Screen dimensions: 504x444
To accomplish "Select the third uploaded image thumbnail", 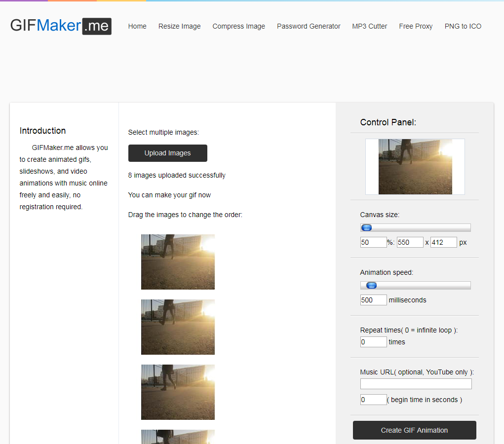I will point(178,392).
